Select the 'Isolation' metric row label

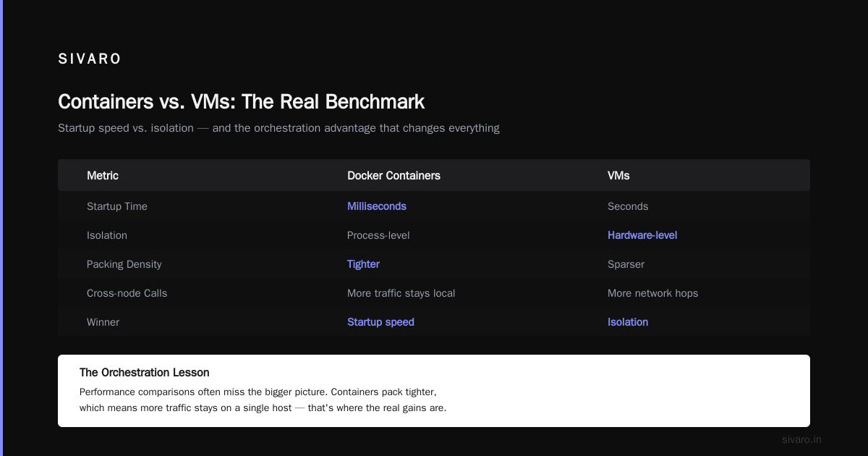(x=107, y=235)
